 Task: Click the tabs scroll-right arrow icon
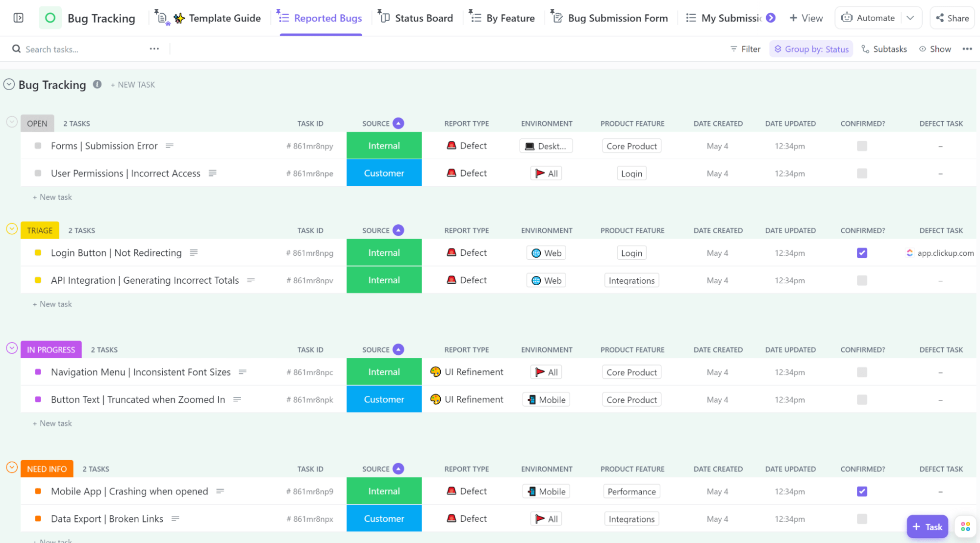771,18
